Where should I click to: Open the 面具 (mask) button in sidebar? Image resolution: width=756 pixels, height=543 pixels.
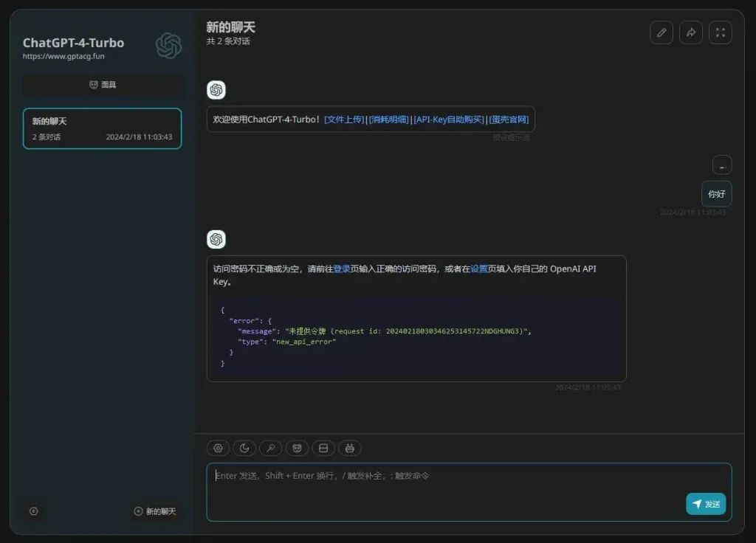(102, 85)
